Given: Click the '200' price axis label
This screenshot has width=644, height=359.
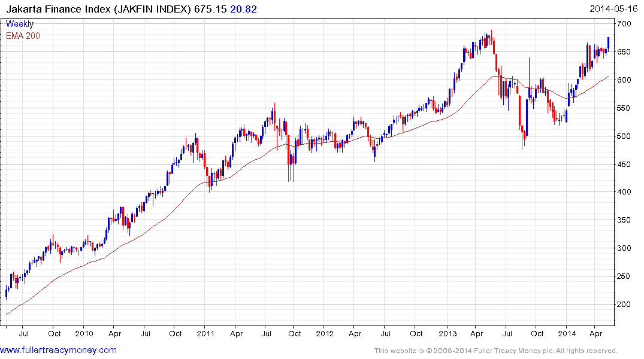Looking at the screenshot, I should 624,305.
